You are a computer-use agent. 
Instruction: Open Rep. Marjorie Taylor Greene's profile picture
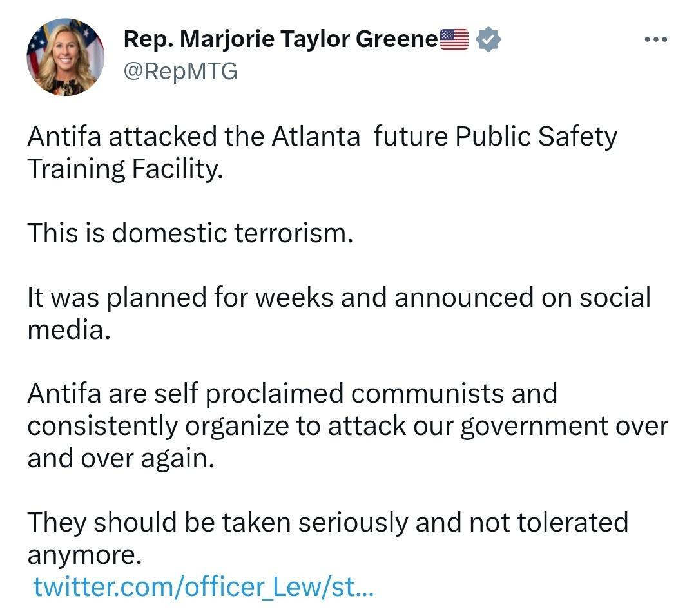tap(64, 58)
